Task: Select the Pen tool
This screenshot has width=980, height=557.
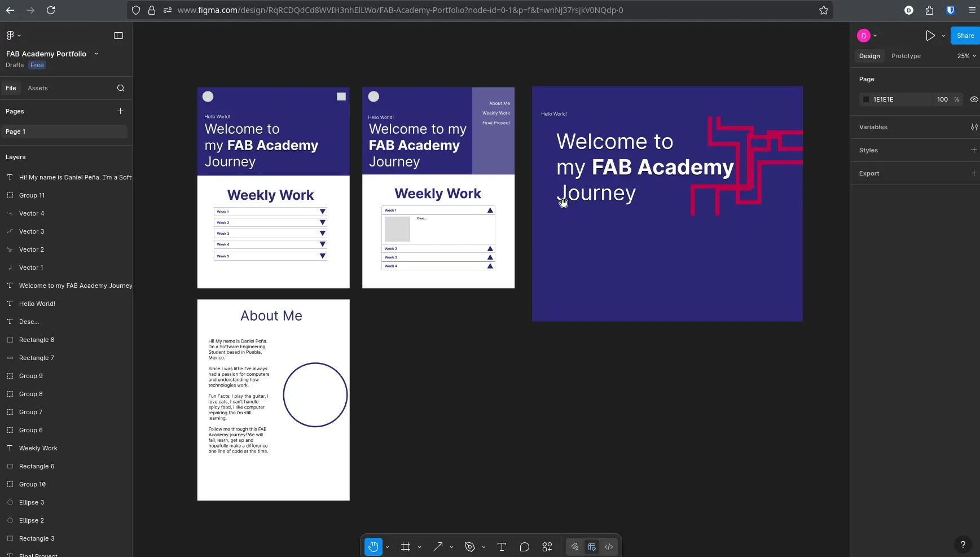Action: coord(470,547)
